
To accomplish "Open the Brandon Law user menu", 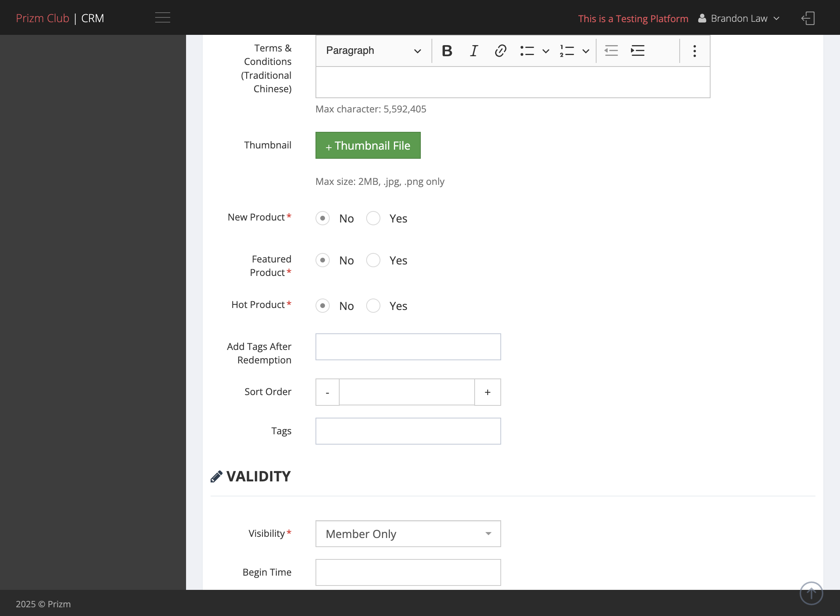I will tap(739, 18).
